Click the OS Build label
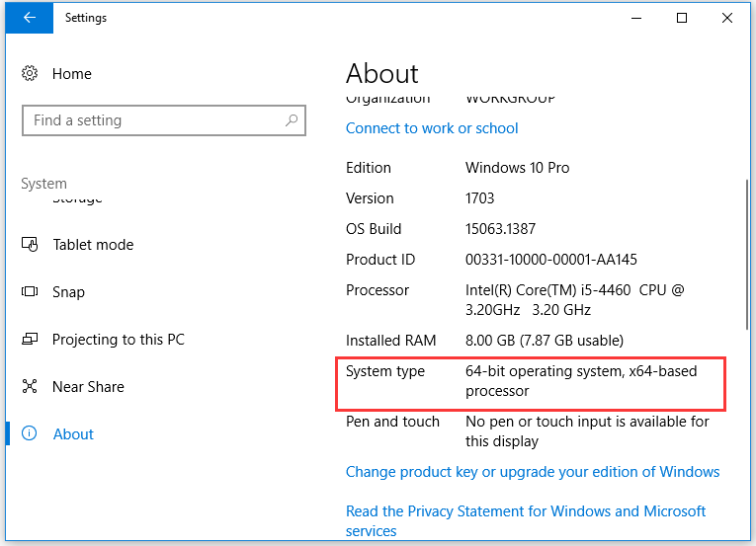Image resolution: width=756 pixels, height=546 pixels. coord(374,228)
